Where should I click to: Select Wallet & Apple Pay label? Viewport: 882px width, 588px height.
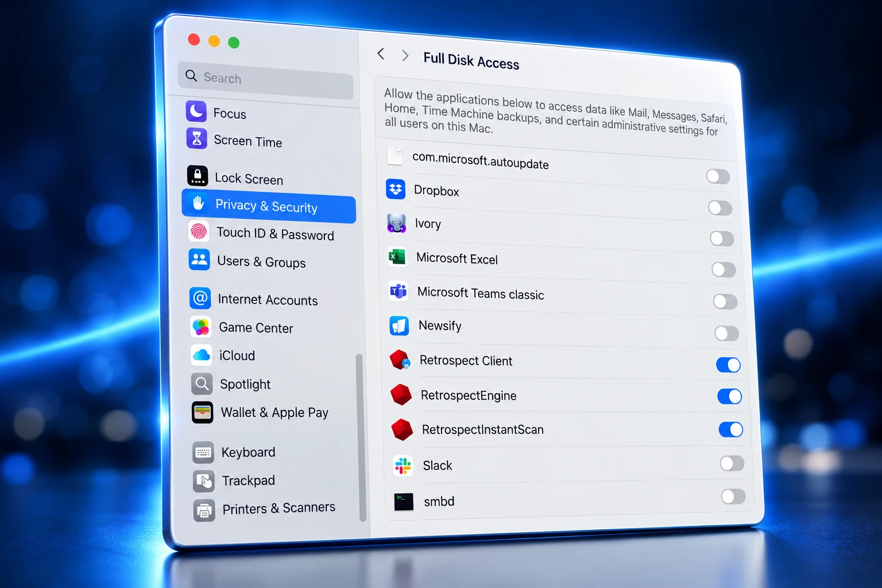pos(274,412)
